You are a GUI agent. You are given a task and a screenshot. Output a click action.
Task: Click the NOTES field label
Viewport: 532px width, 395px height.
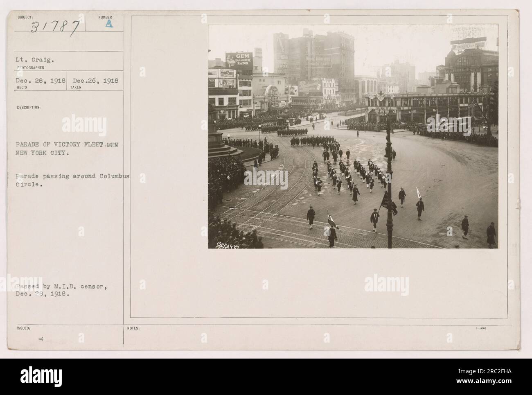click(134, 328)
